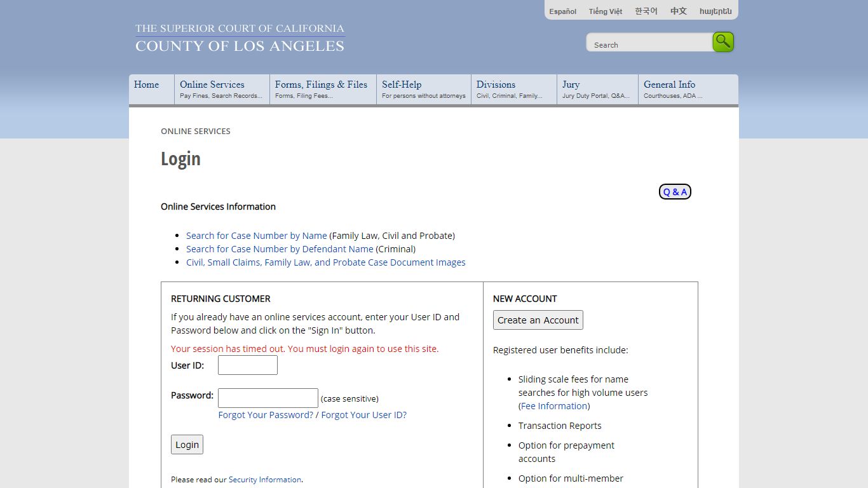Click the Create an Account button
Viewport: 868px width, 488px height.
tap(538, 320)
